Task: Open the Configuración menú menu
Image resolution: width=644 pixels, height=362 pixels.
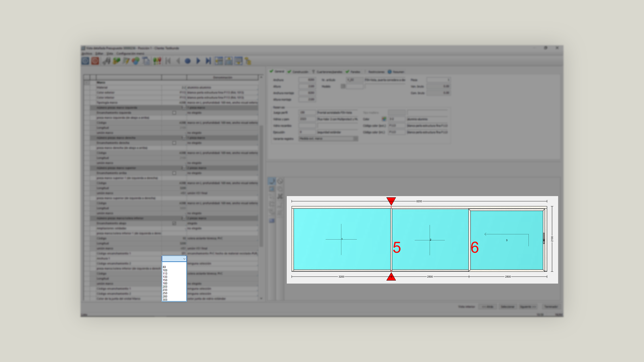Action: [130, 54]
